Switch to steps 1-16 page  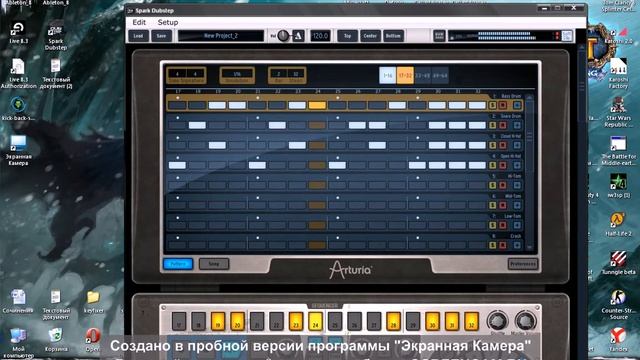click(388, 76)
